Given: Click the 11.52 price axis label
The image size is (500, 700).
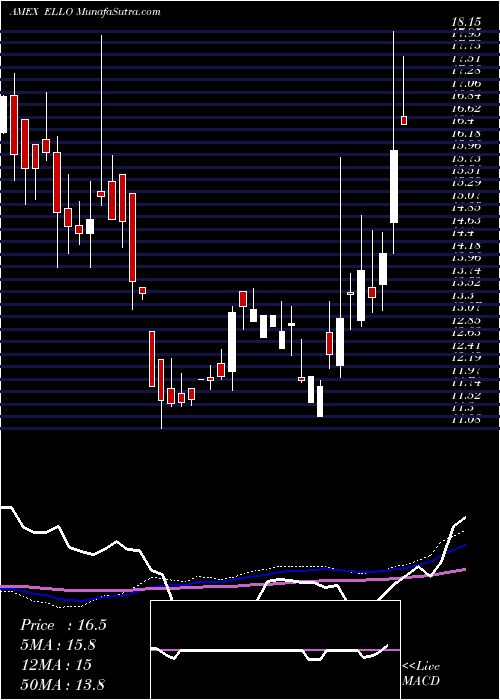Looking at the screenshot, I should tap(466, 395).
